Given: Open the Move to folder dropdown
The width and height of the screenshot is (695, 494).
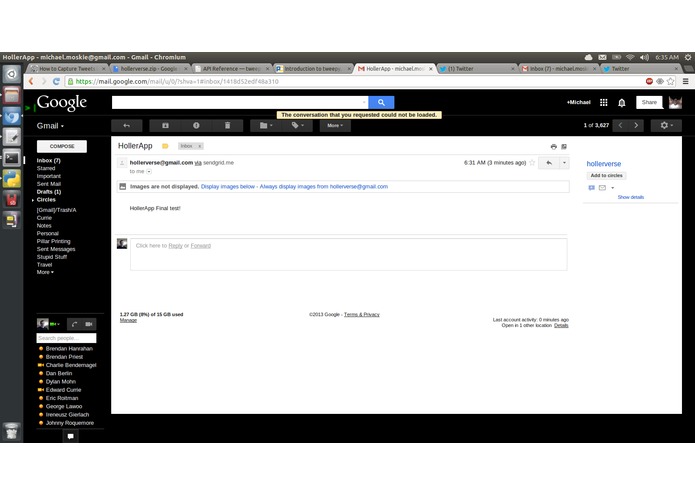Looking at the screenshot, I should pyautogui.click(x=266, y=126).
